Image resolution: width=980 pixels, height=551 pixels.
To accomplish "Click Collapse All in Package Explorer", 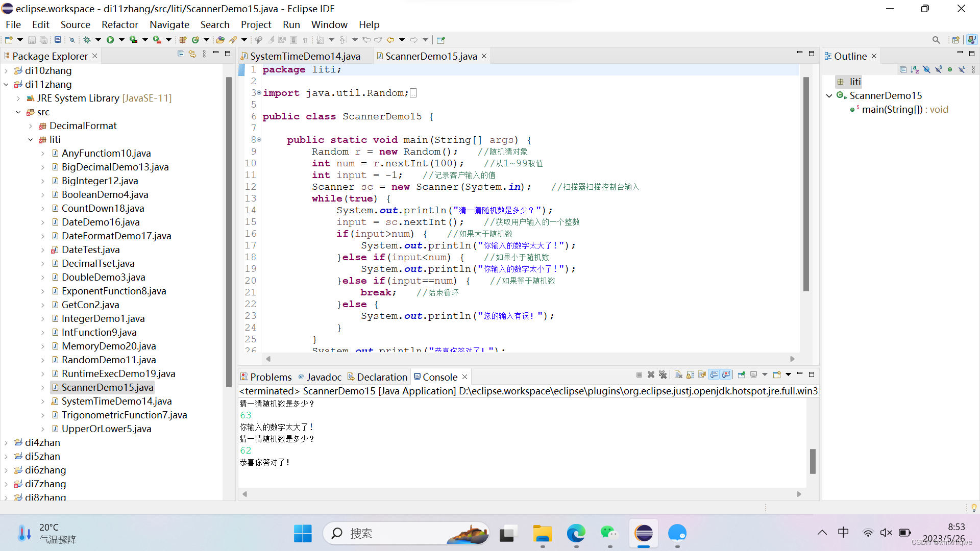I will coord(181,54).
